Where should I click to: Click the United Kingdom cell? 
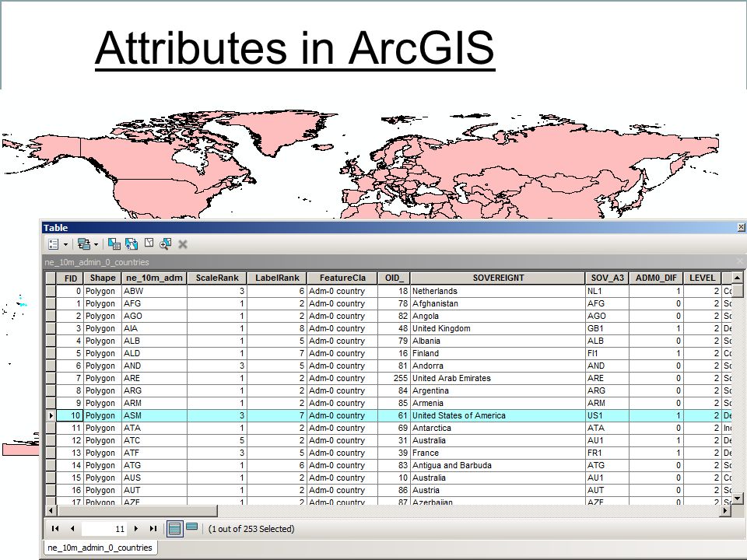click(497, 328)
